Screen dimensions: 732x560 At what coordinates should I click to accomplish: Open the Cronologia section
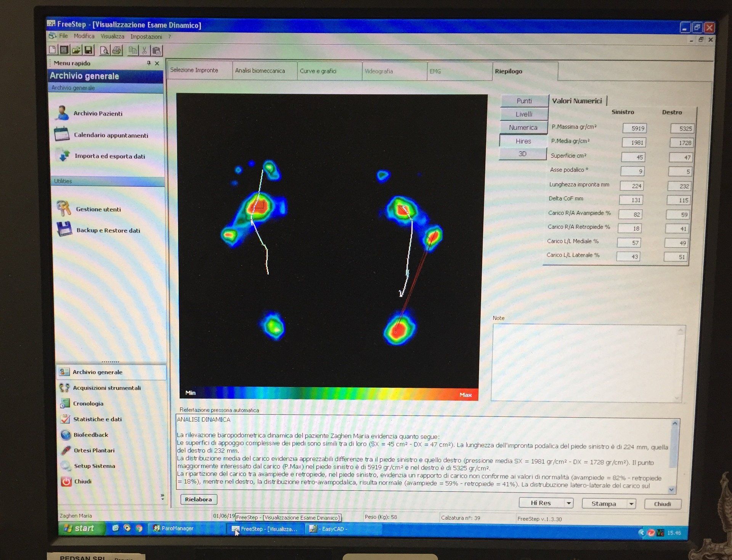82,403
